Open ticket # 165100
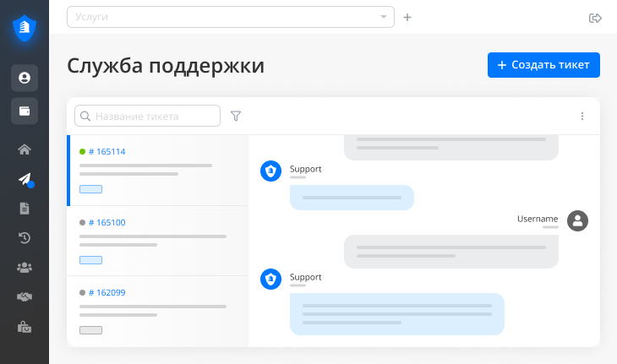The width and height of the screenshot is (617, 364). point(106,223)
